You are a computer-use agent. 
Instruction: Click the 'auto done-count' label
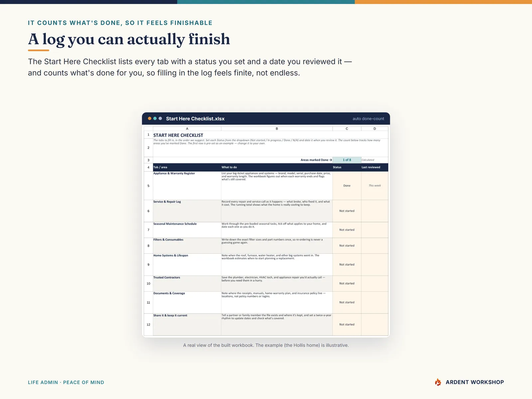368,119
